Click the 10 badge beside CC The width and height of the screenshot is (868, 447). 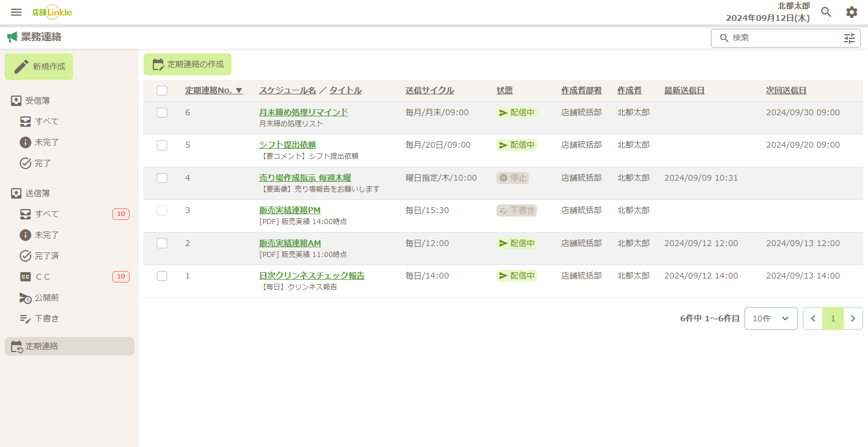click(121, 277)
